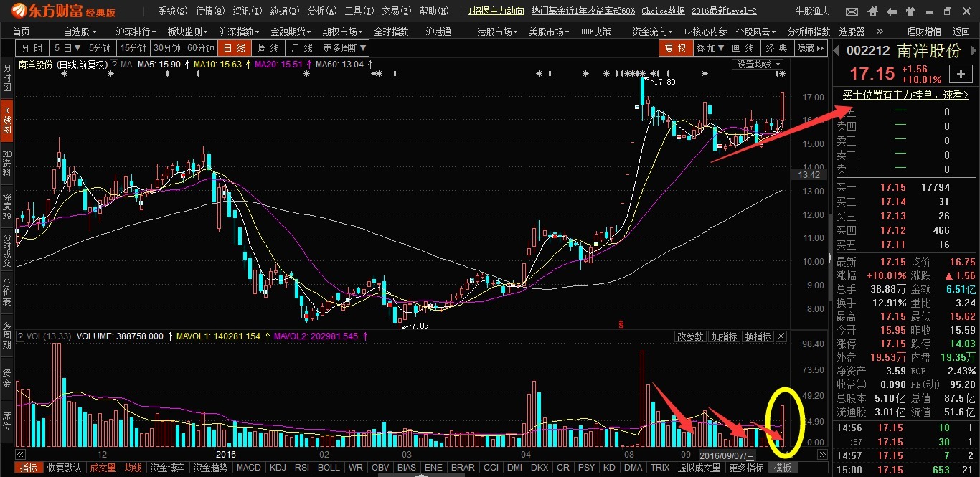This screenshot has width=980, height=477.
Task: Open the 买十位置有主力挂单 link
Action: [x=905, y=95]
